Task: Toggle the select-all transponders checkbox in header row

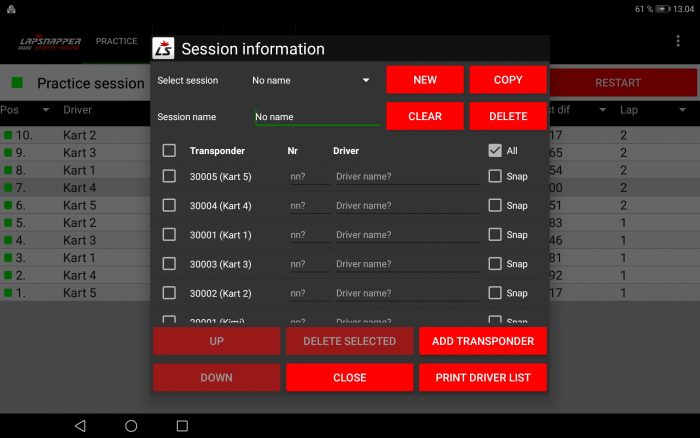Action: tap(169, 150)
